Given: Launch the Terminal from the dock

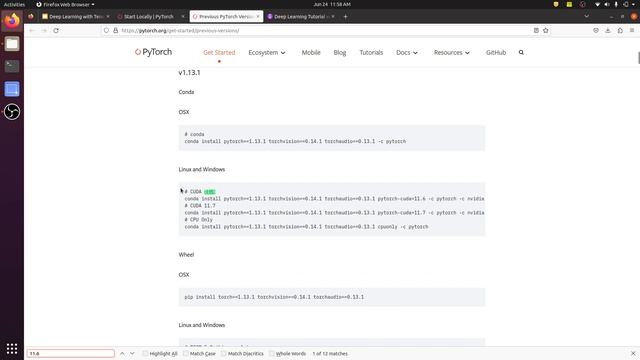Looking at the screenshot, I should pos(12,66).
